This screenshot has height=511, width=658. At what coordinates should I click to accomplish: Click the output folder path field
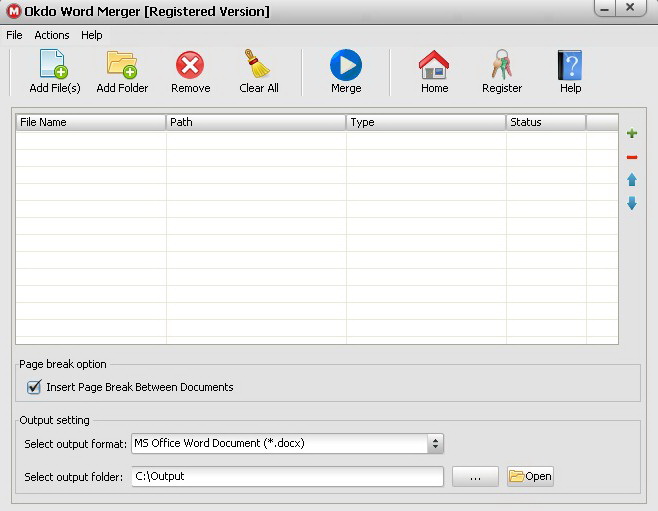click(x=287, y=477)
